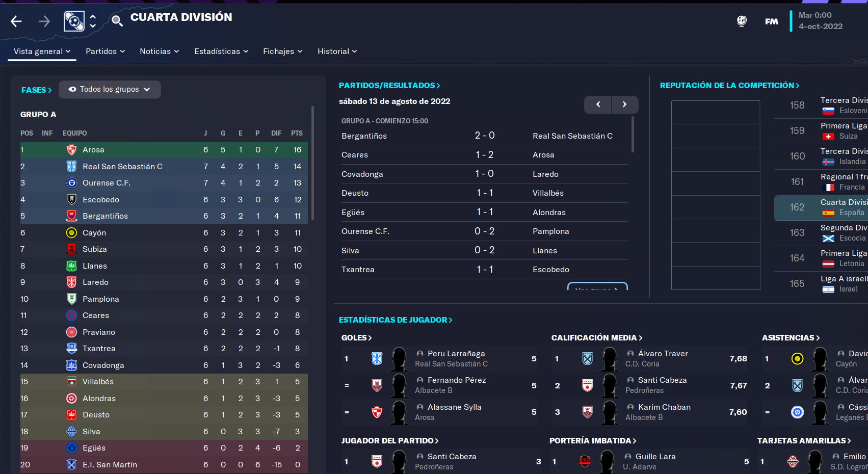The height and width of the screenshot is (474, 868).
Task: Open the Estadísticas dropdown menu
Action: pos(221,51)
